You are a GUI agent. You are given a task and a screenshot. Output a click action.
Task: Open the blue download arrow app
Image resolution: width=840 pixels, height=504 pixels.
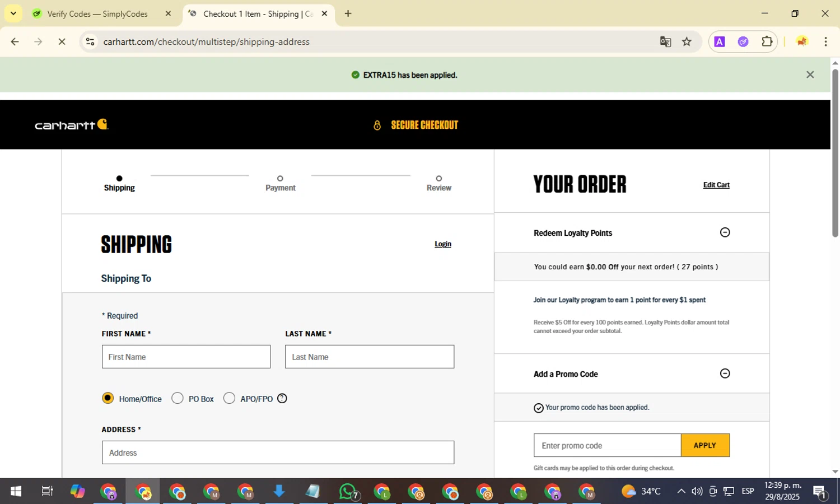click(x=279, y=492)
